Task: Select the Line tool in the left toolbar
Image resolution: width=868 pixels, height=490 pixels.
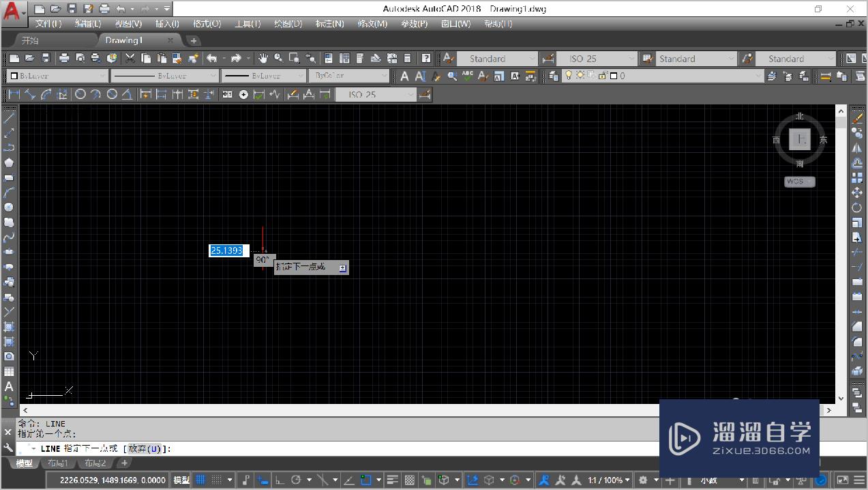Action: point(9,118)
